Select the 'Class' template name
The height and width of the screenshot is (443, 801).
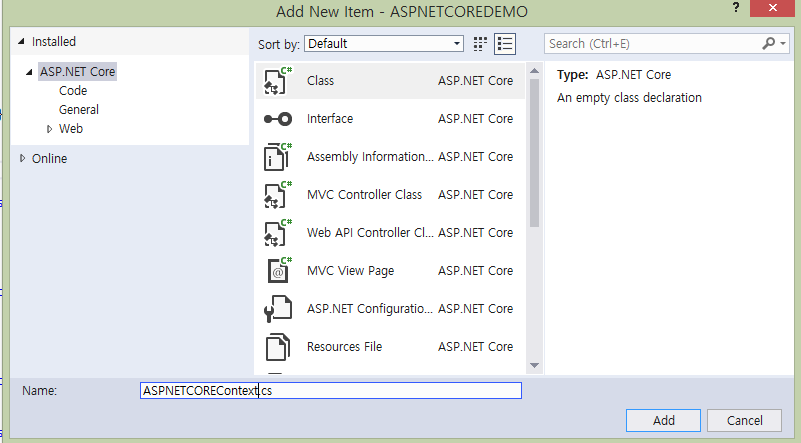point(320,81)
